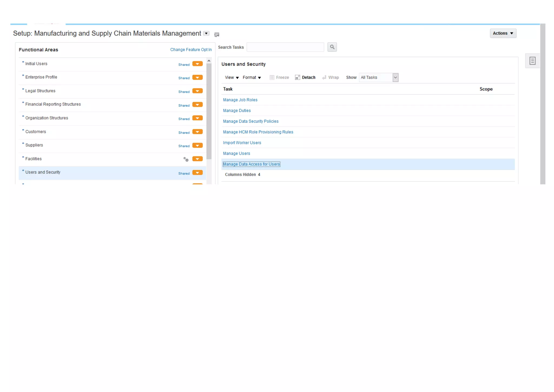
Task: Open the Manage Job Roles task
Action: click(x=240, y=100)
